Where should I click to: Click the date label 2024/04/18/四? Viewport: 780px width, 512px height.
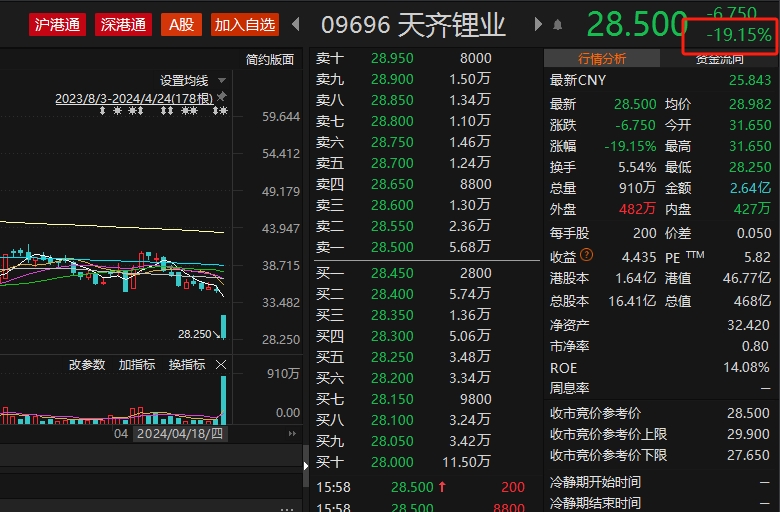tap(180, 434)
